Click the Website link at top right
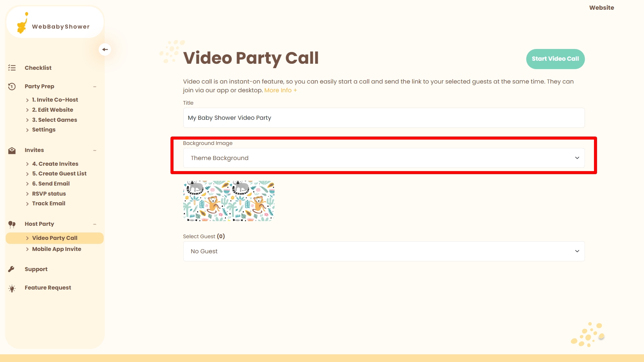The height and width of the screenshot is (362, 644). point(602,8)
